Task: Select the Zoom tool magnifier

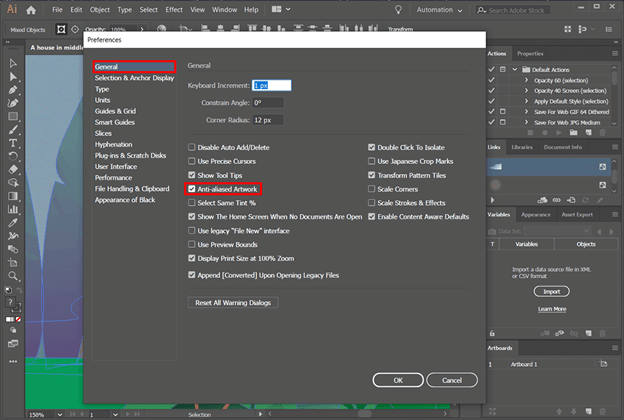Action: click(13, 275)
